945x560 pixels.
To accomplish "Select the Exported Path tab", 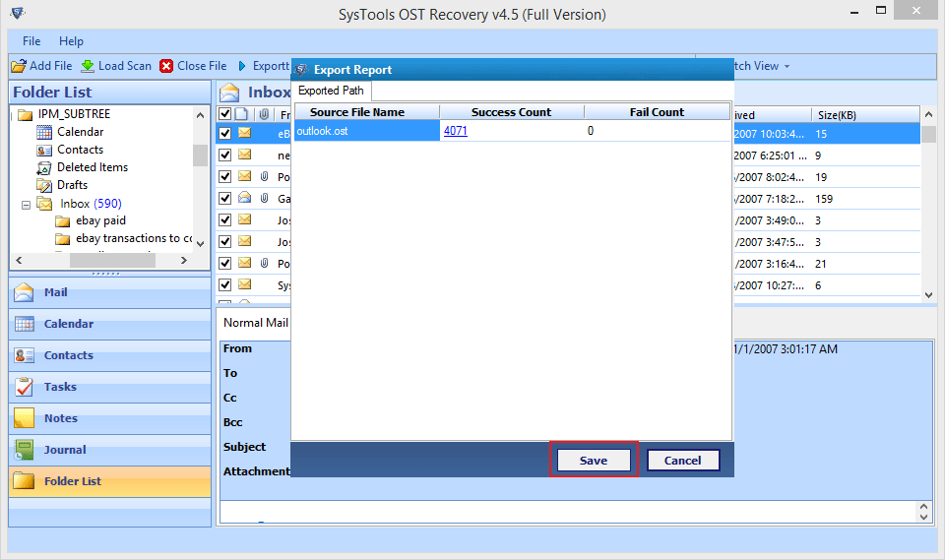I will pyautogui.click(x=331, y=91).
